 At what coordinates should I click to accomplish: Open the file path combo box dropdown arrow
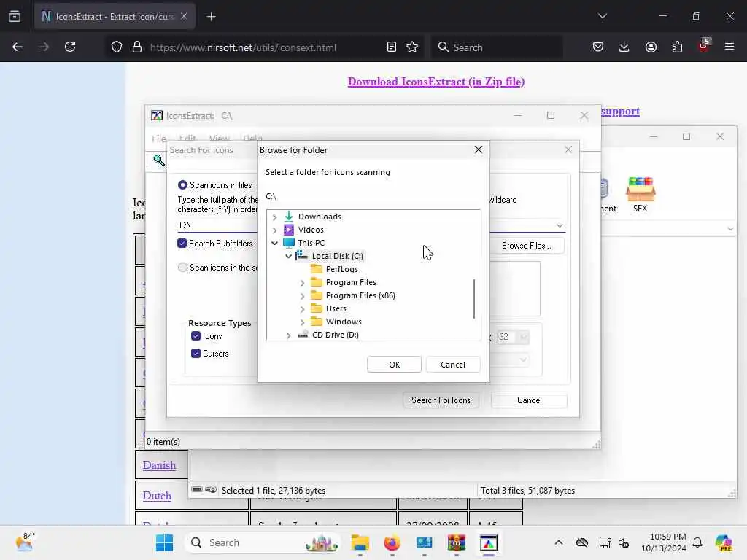(560, 225)
